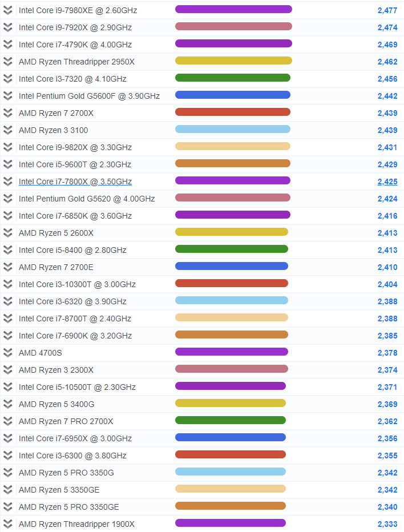This screenshot has height=532, width=404.
Task: Open AMD Ryzen 3 2300X link
Action: click(56, 370)
